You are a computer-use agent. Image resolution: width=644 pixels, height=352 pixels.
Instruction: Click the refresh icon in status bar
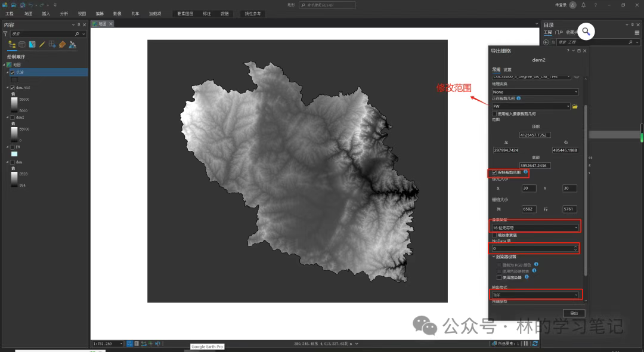(x=535, y=344)
